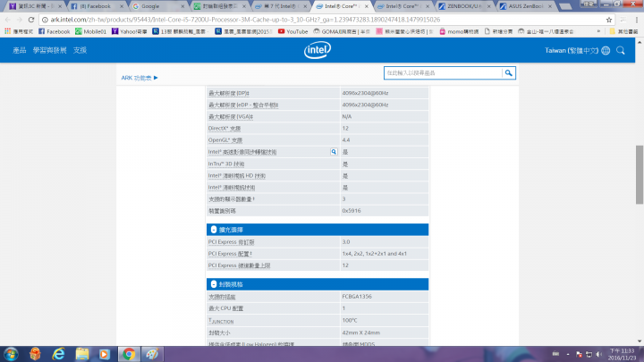Viewport: 644px width, 362px height.
Task: Click the browser address bar URL
Action: (x=245, y=20)
